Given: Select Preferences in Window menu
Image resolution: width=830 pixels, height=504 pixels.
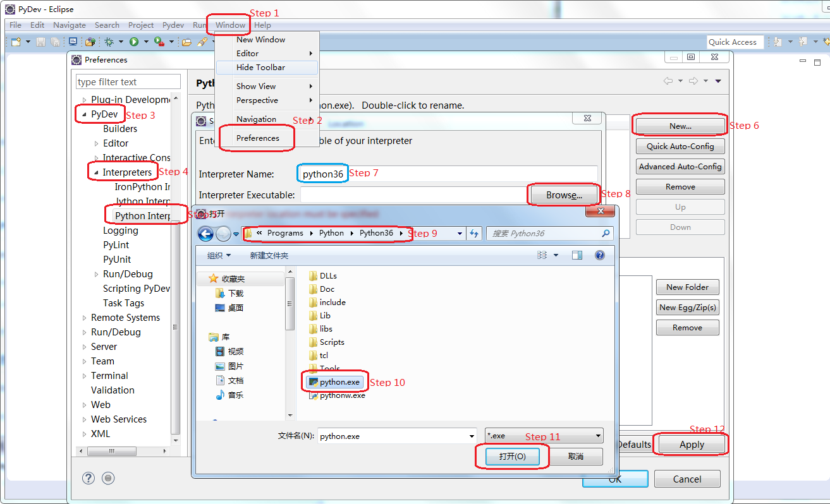Looking at the screenshot, I should (257, 138).
